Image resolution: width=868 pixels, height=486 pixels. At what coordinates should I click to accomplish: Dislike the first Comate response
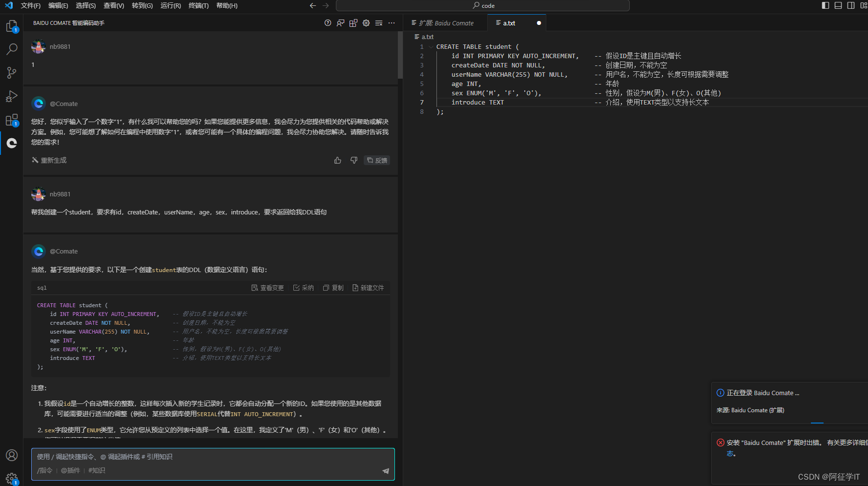click(x=354, y=160)
